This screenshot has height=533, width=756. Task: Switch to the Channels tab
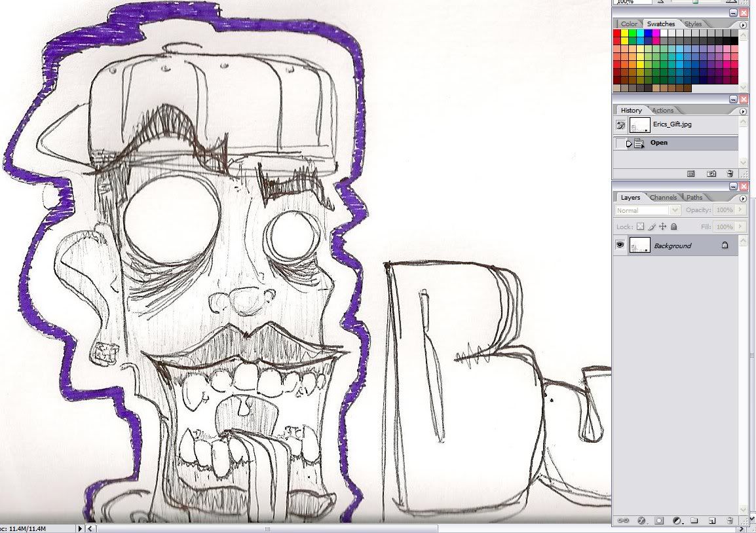[663, 197]
